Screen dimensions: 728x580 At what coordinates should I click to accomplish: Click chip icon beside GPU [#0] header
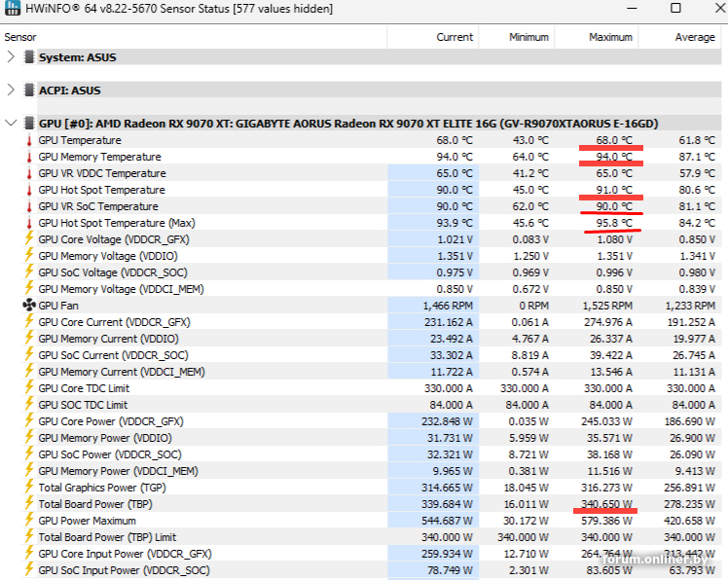(29, 123)
